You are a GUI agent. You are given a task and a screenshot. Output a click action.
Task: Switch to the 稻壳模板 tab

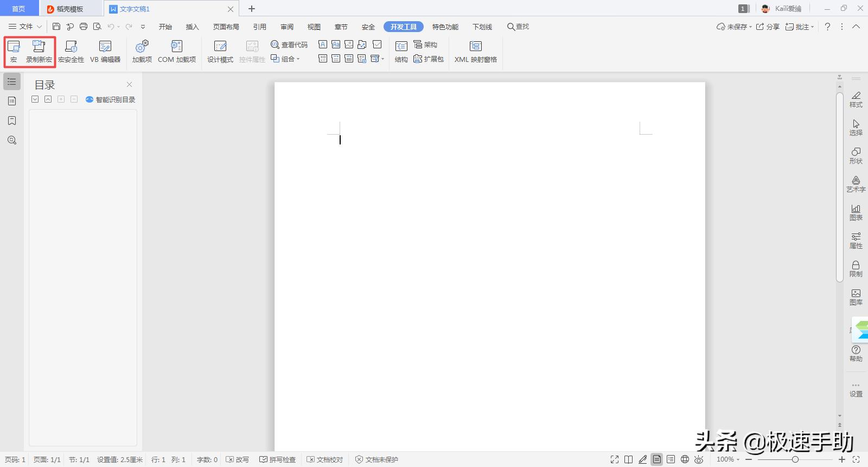pos(69,9)
